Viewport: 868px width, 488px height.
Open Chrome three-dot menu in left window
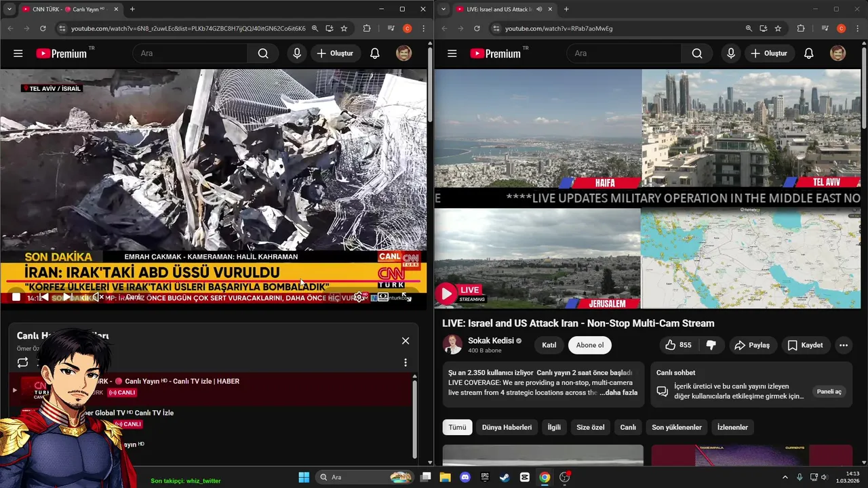[424, 28]
